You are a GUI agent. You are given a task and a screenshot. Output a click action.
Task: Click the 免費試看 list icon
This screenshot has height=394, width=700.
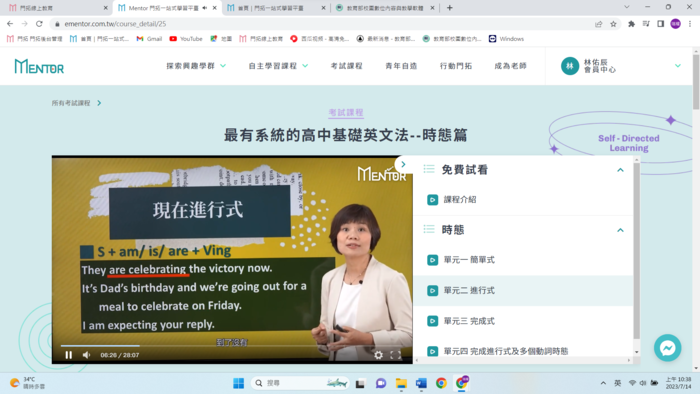429,169
